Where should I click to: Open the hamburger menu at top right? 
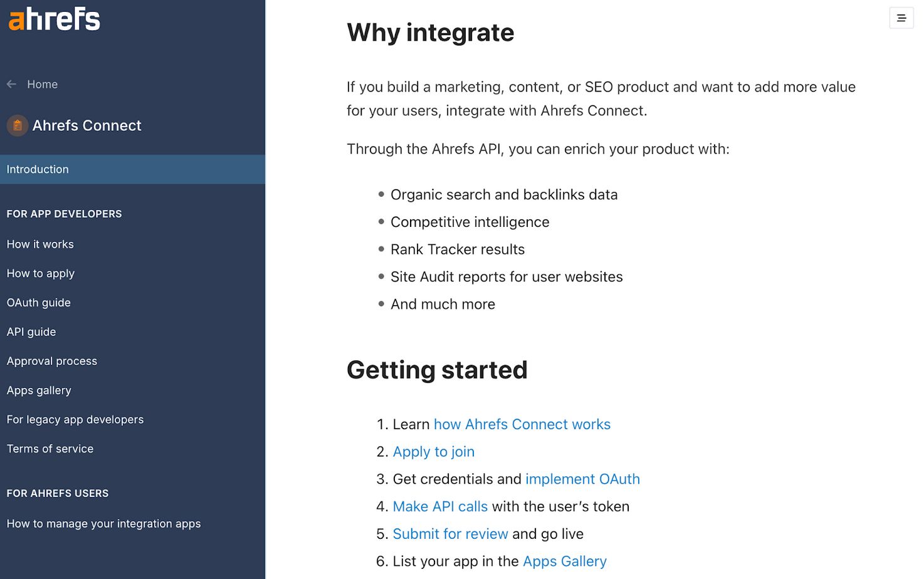[901, 18]
